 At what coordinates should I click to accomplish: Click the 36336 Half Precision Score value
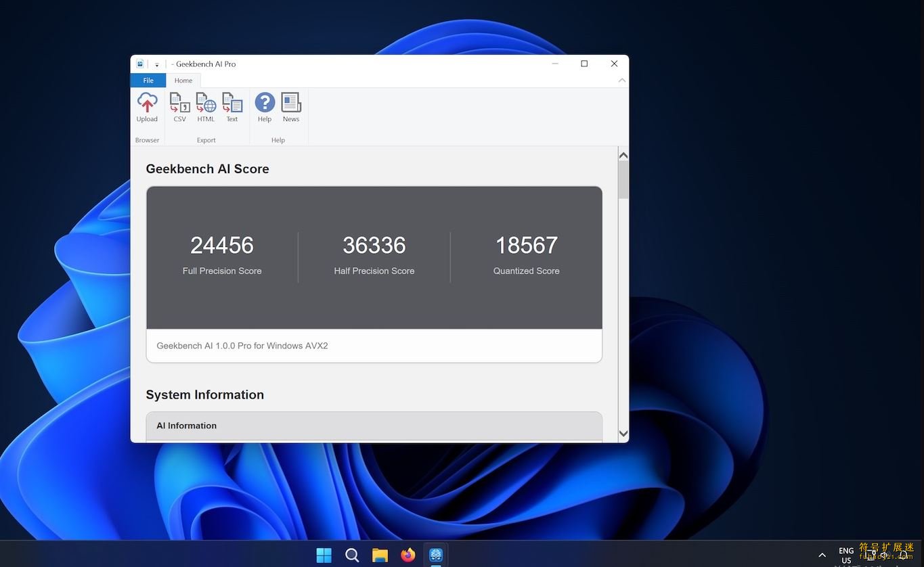(374, 245)
